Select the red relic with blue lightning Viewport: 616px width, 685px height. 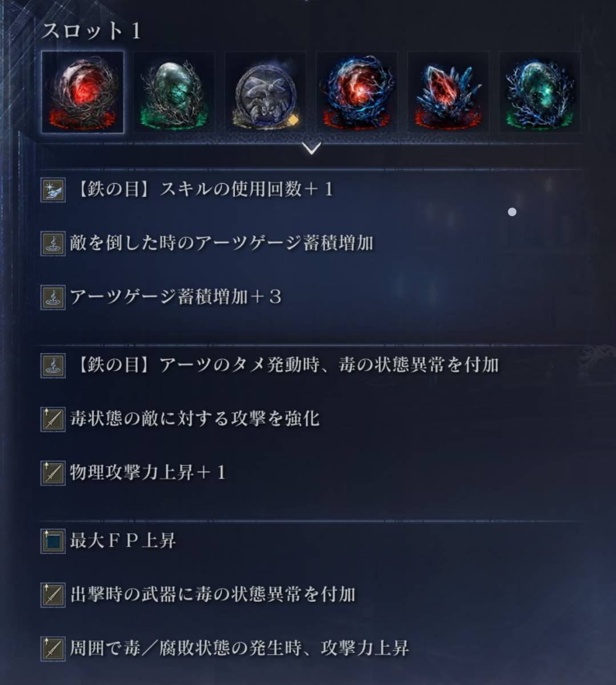click(x=357, y=92)
